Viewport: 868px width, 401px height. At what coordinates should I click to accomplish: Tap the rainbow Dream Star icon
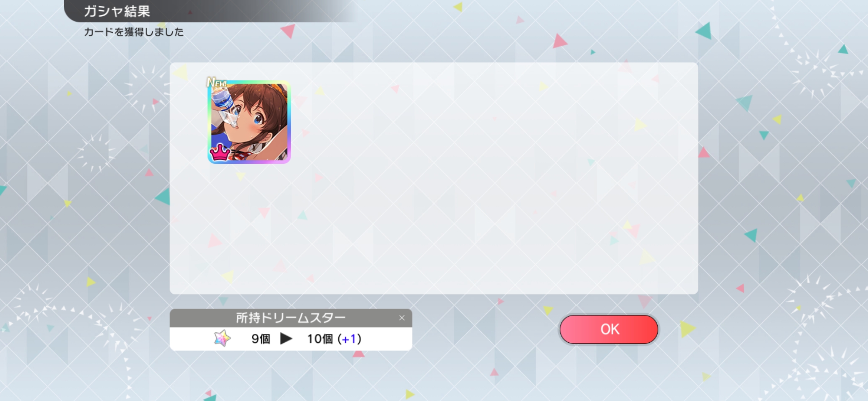tap(222, 338)
